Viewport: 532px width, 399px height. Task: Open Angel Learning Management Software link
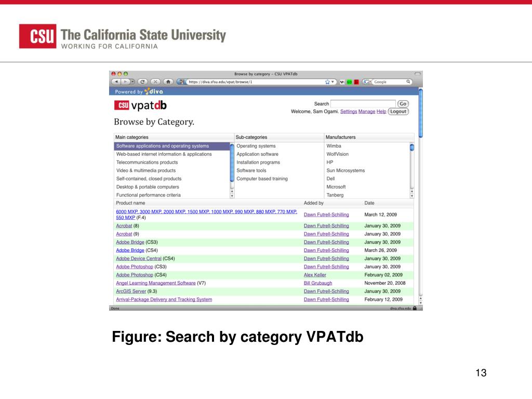coord(156,283)
